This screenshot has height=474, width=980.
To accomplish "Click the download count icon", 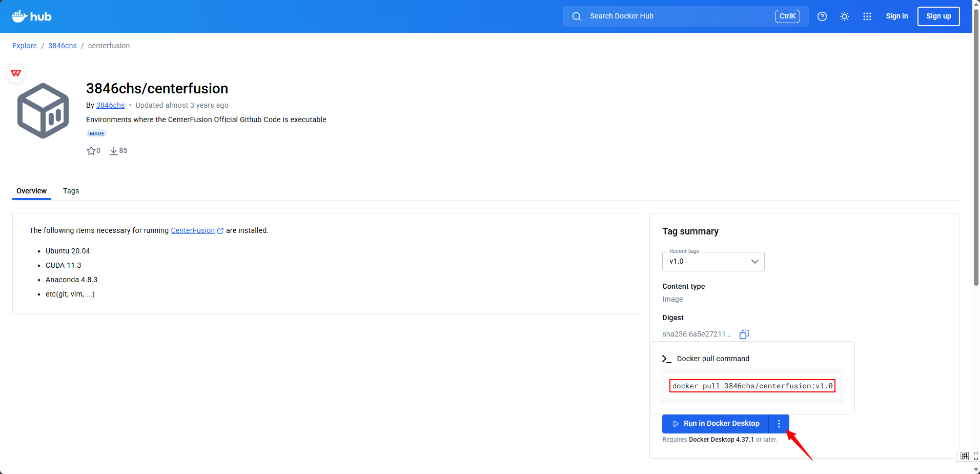I will coord(114,151).
